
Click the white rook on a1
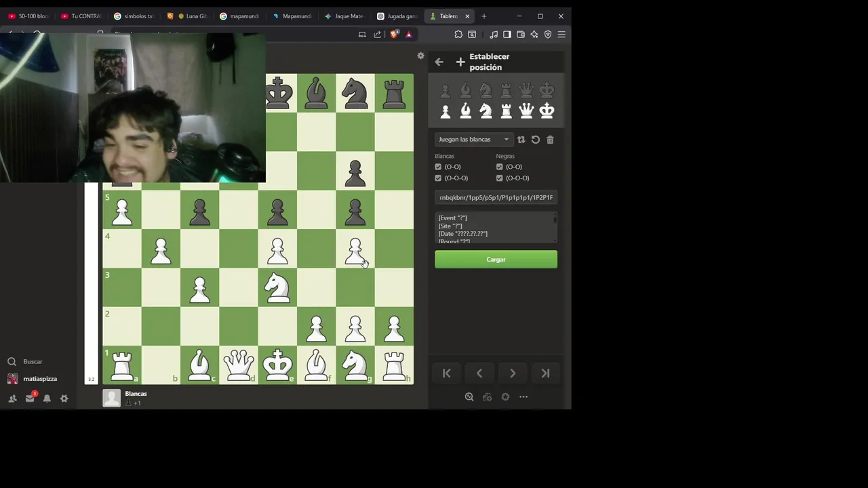pyautogui.click(x=122, y=365)
